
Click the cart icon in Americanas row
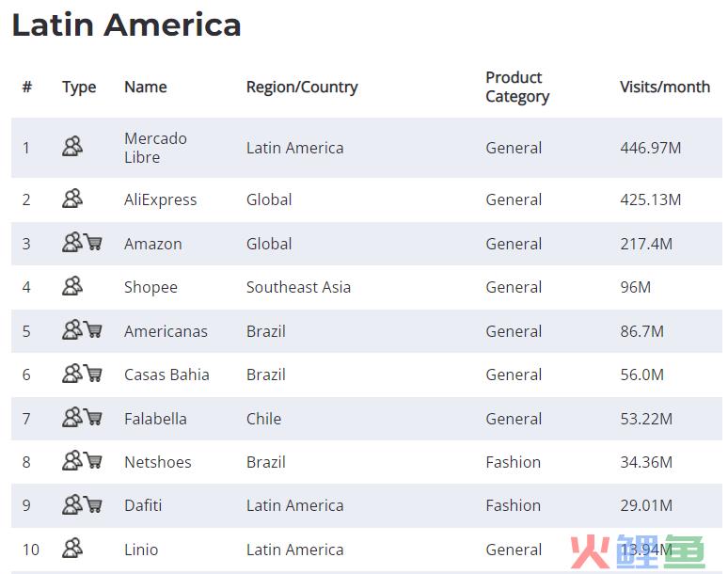point(93,329)
